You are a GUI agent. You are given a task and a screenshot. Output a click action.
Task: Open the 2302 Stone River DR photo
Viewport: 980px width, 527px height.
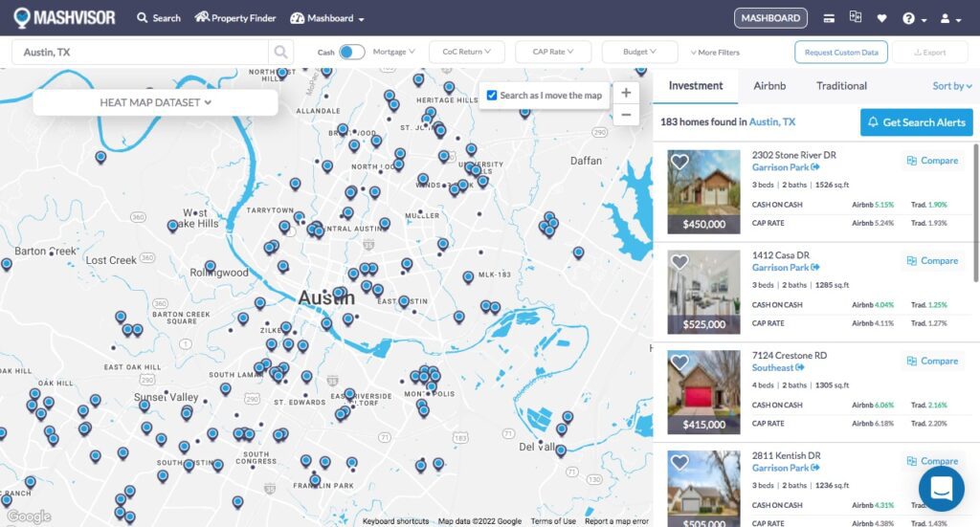703,191
